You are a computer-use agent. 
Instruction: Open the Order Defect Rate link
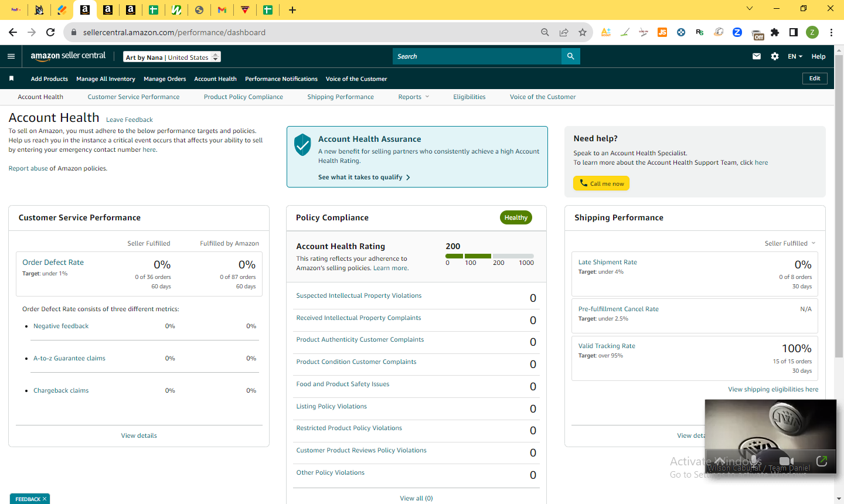pyautogui.click(x=53, y=262)
